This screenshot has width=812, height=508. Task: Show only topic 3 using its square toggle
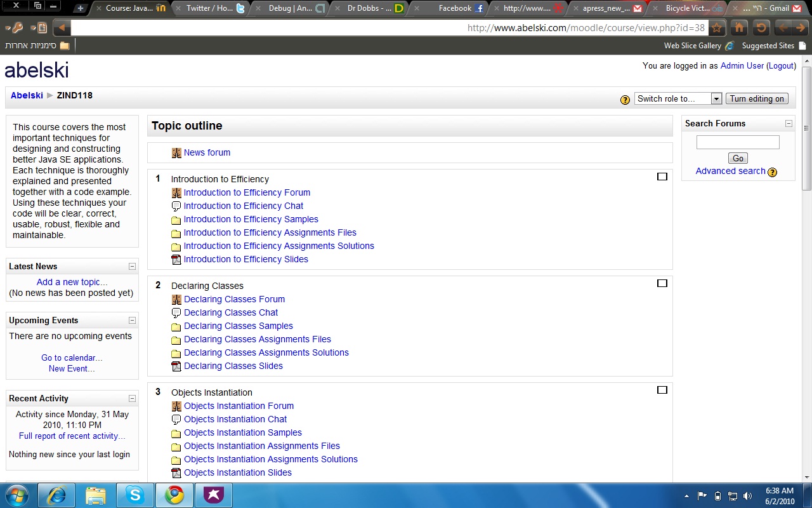tap(662, 390)
